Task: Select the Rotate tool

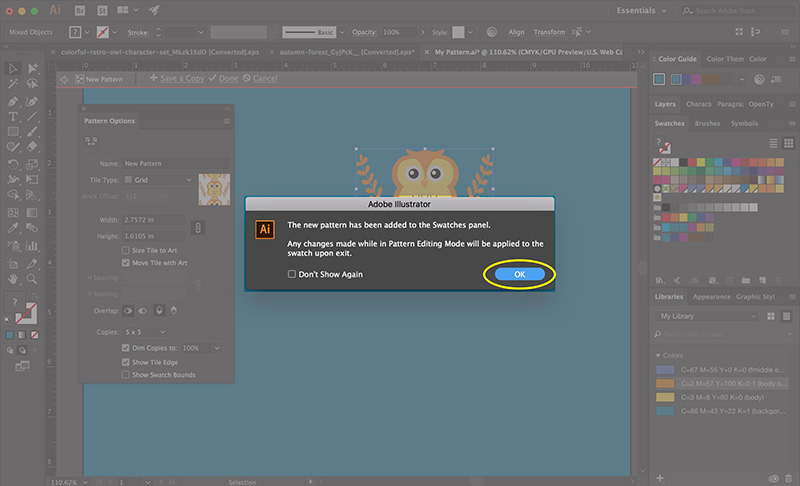Action: [x=13, y=164]
